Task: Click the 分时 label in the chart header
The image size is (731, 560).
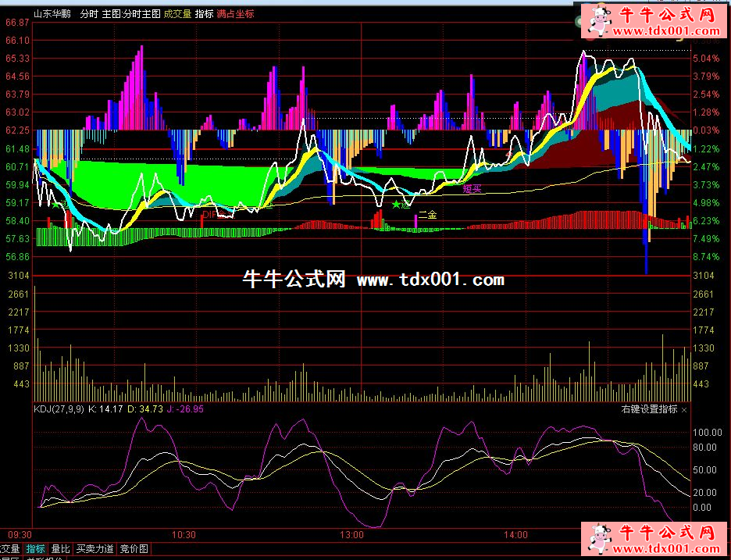Action: click(x=88, y=14)
